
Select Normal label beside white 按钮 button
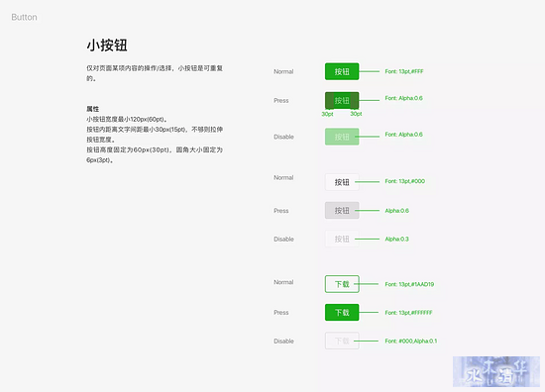(x=283, y=177)
